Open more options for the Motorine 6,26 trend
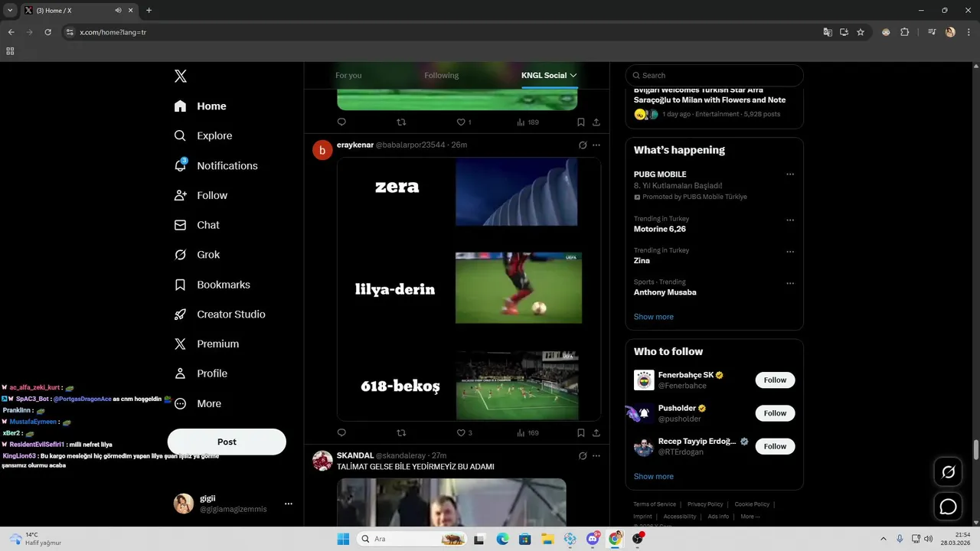The height and width of the screenshot is (551, 980). tap(790, 220)
